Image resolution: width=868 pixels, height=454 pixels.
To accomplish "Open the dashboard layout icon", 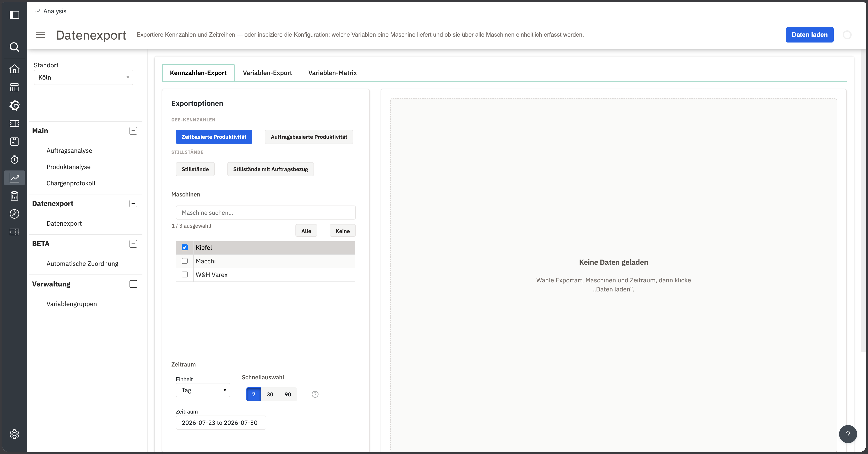I will pyautogui.click(x=14, y=87).
